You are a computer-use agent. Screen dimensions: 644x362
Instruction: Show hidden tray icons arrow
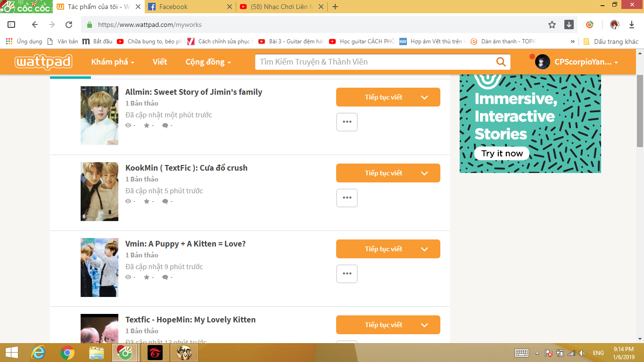click(x=537, y=353)
